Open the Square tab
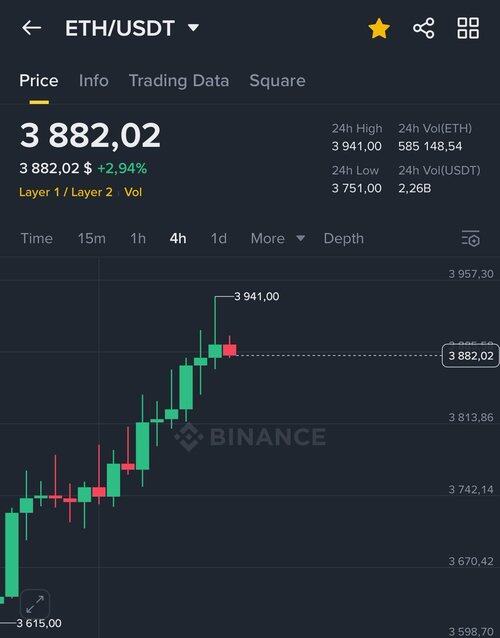The height and width of the screenshot is (638, 500). [x=277, y=81]
